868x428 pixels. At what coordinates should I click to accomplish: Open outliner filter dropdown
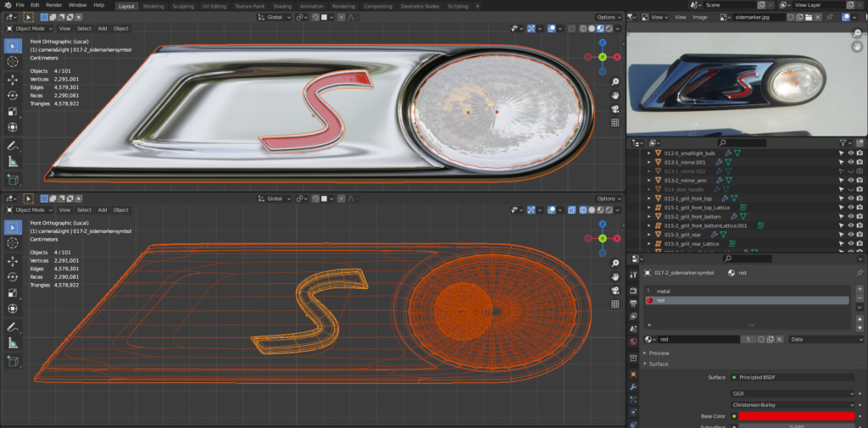click(845, 143)
